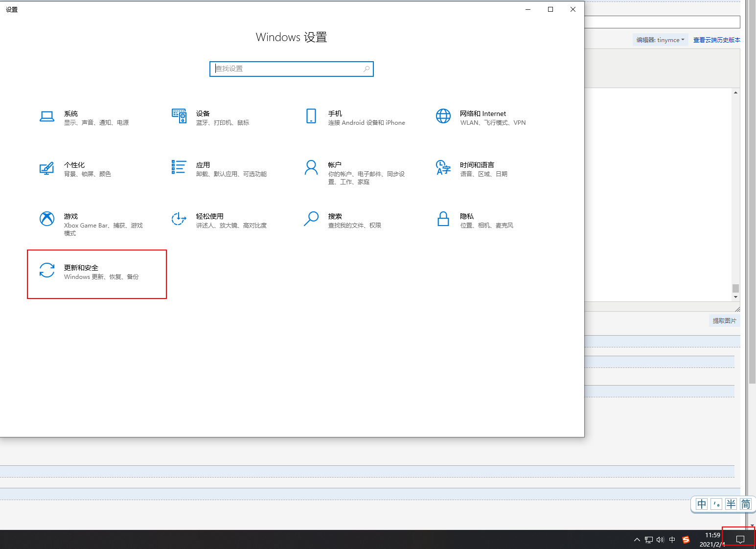Screen dimensions: 756x549
Task: Open the 系统 laptop icon
Action: coord(47,116)
